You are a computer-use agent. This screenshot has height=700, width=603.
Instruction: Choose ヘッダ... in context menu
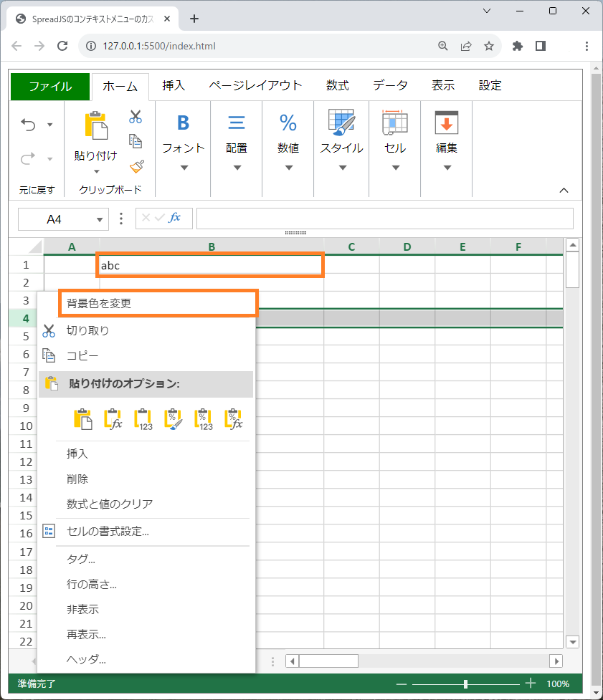click(146, 659)
